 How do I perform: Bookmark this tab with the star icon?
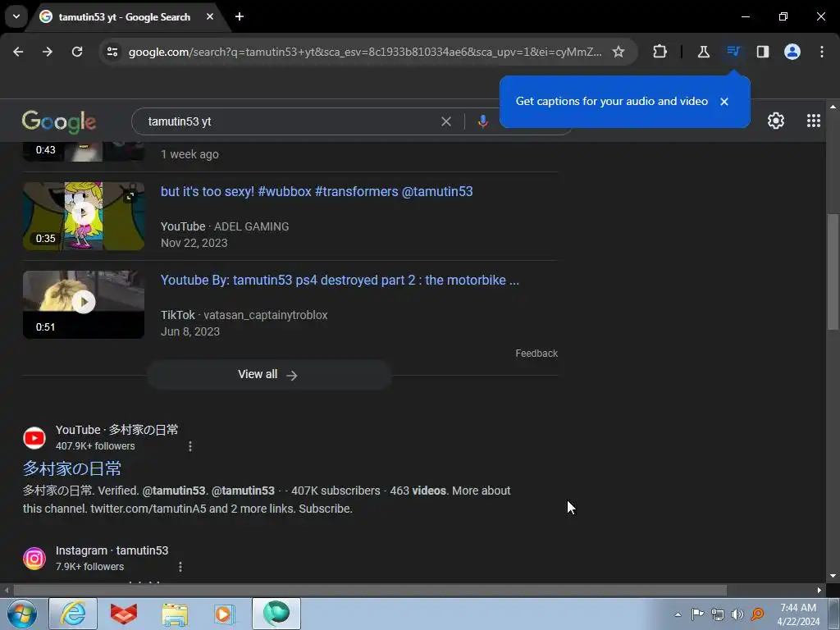(x=619, y=52)
